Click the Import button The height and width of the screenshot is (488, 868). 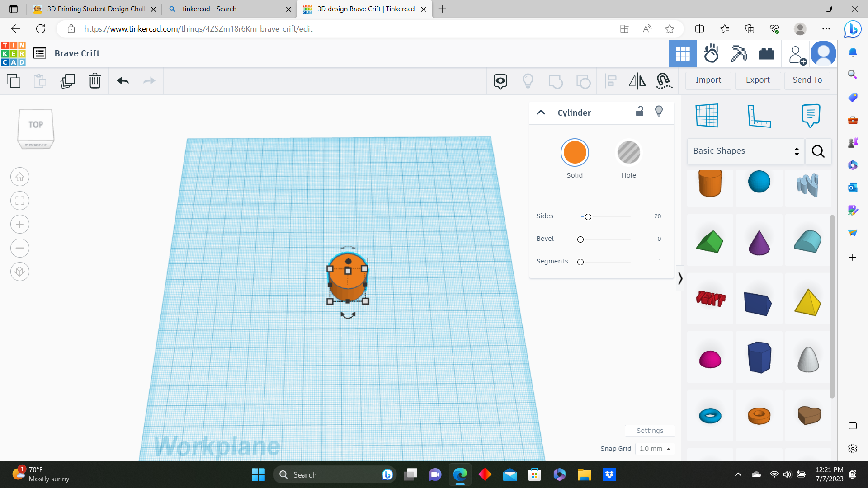click(x=708, y=80)
